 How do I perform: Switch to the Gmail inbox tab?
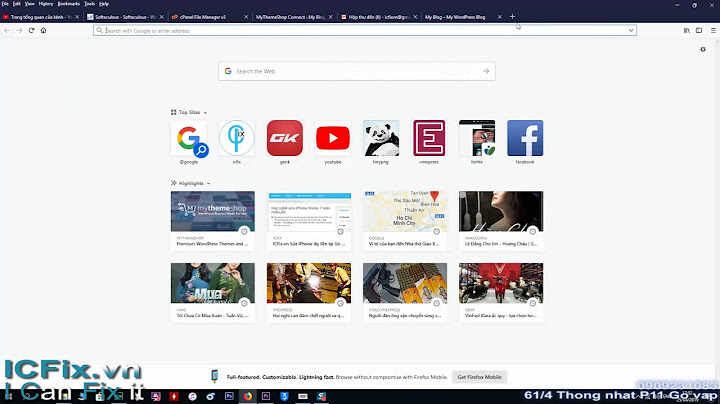pyautogui.click(x=379, y=17)
